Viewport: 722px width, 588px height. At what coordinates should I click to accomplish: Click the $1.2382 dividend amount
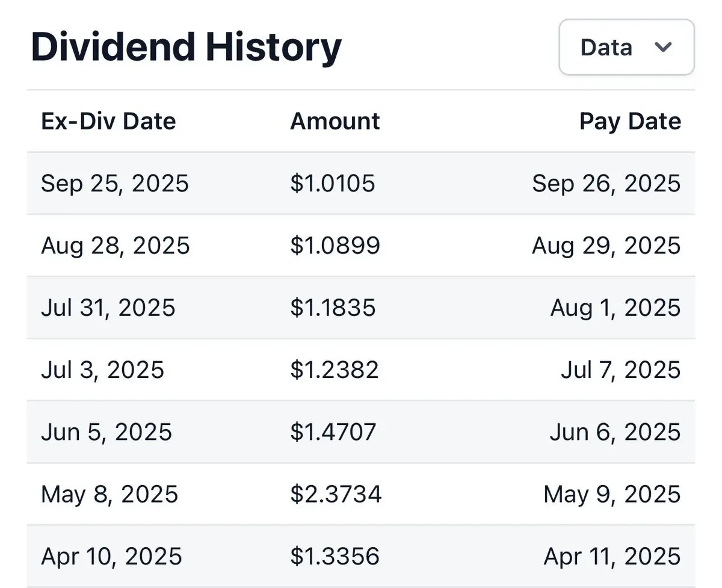(x=335, y=370)
